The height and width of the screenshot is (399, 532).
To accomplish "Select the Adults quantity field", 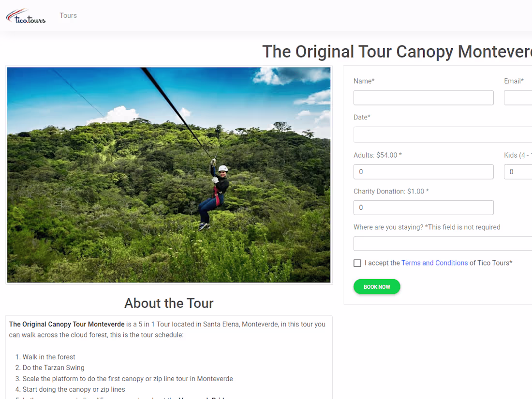I will [x=424, y=172].
